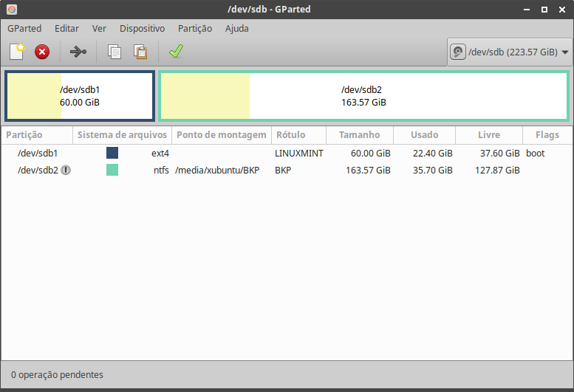This screenshot has width=574, height=392.
Task: Click the ntfs filesystem cell
Action: click(161, 171)
